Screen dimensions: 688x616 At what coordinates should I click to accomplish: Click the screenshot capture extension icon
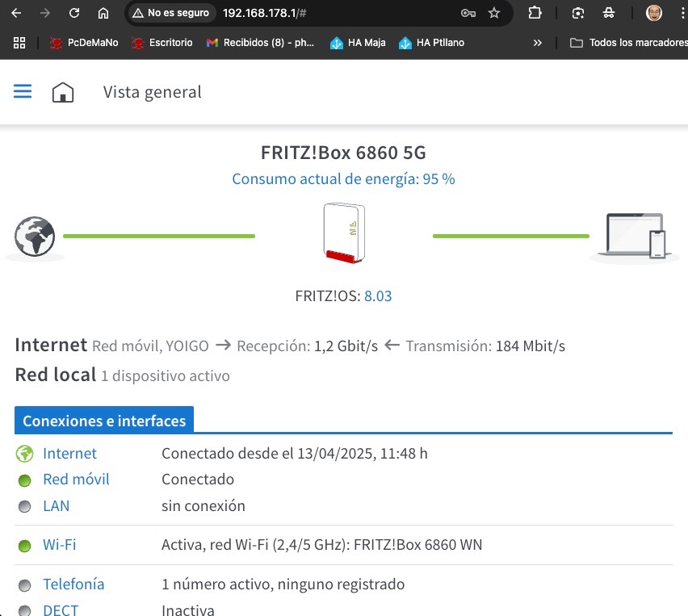click(578, 13)
